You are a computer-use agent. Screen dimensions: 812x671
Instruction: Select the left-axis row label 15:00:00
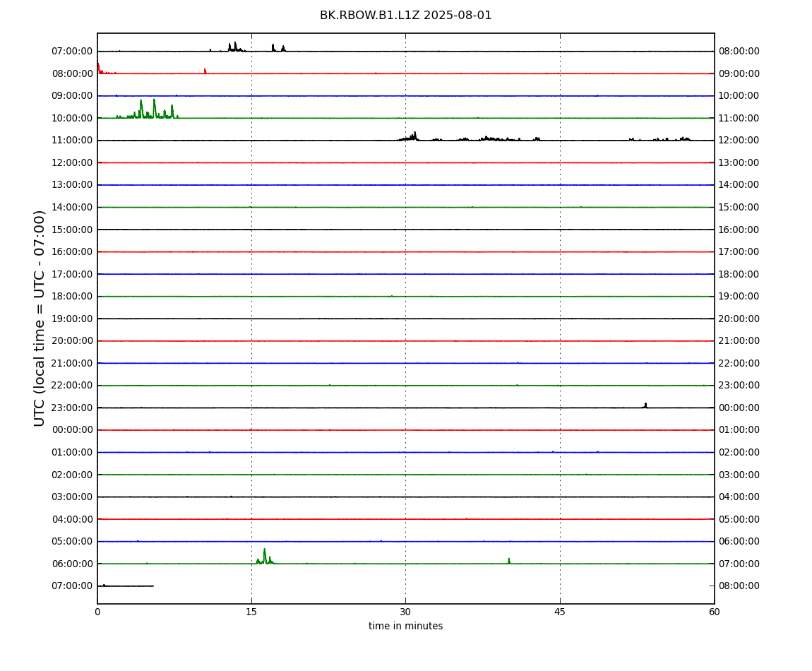73,230
